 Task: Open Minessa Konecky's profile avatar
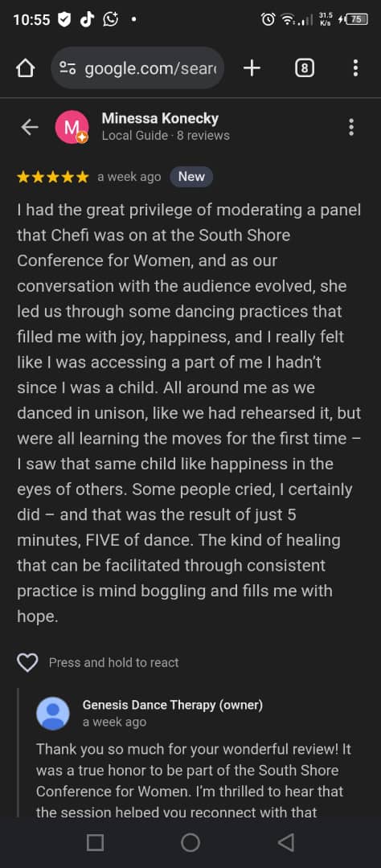pos(72,127)
